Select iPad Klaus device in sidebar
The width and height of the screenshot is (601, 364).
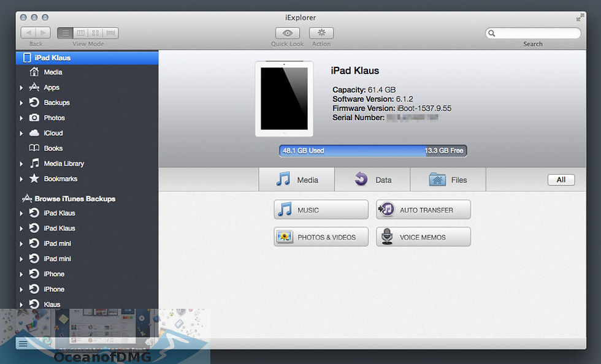[87, 58]
